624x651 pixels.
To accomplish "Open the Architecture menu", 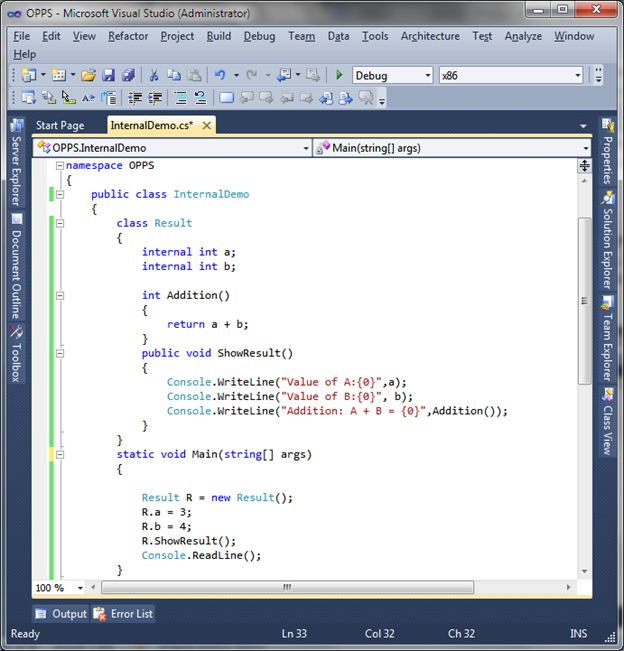I will [430, 36].
